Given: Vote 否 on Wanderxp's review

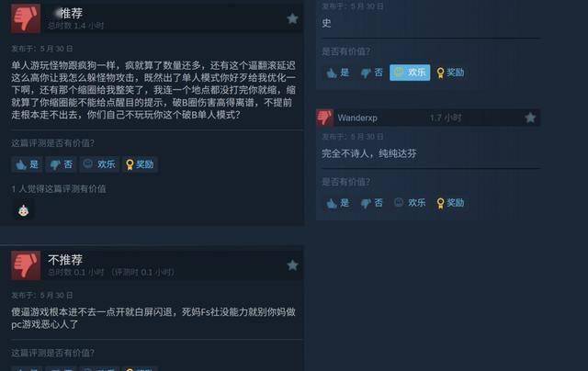Looking at the screenshot, I should (371, 203).
